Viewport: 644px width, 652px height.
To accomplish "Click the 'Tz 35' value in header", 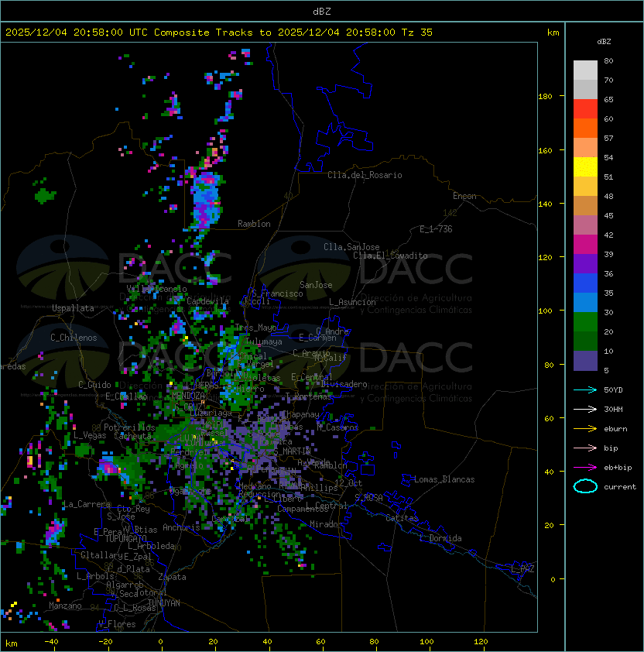I will (x=417, y=33).
